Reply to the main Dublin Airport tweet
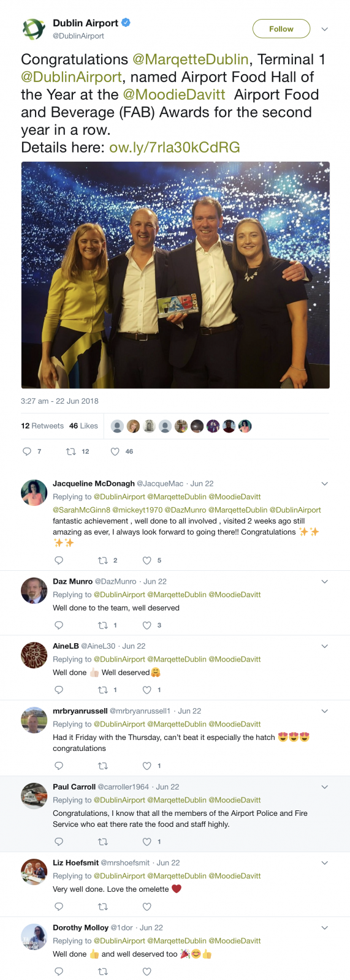This screenshot has height=980, width=350. point(27,451)
